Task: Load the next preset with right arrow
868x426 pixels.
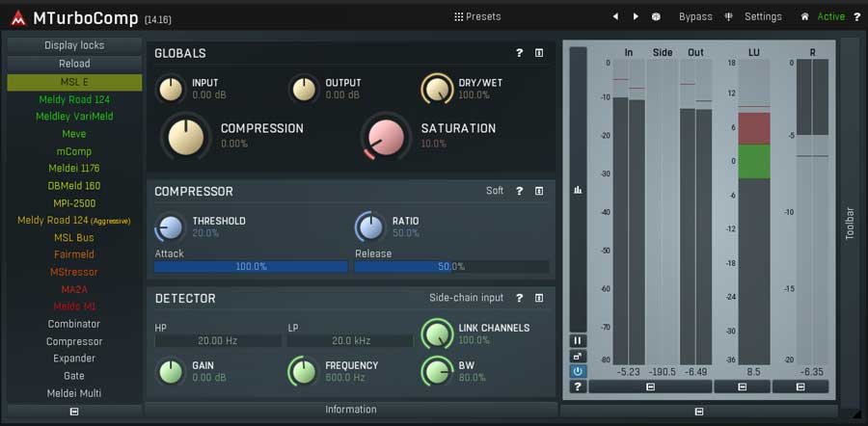Action: 636,16
